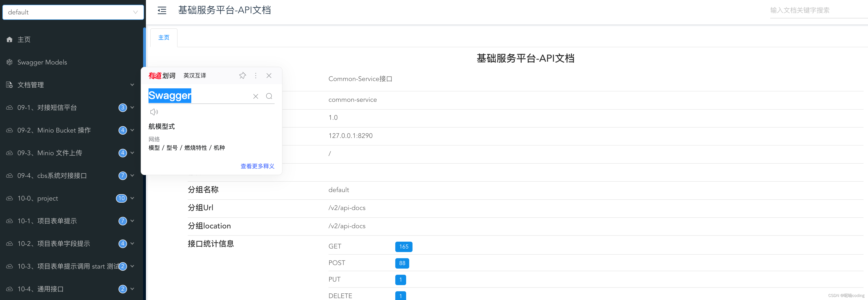Click cloud icon of 10-3 start 测试
This screenshot has width=868, height=300.
coord(9,266)
